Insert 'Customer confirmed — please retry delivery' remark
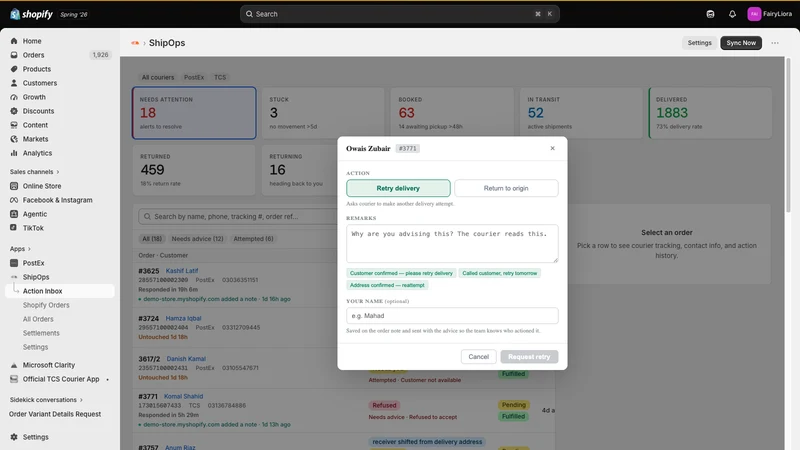Image resolution: width=800 pixels, height=450 pixels. [401, 273]
